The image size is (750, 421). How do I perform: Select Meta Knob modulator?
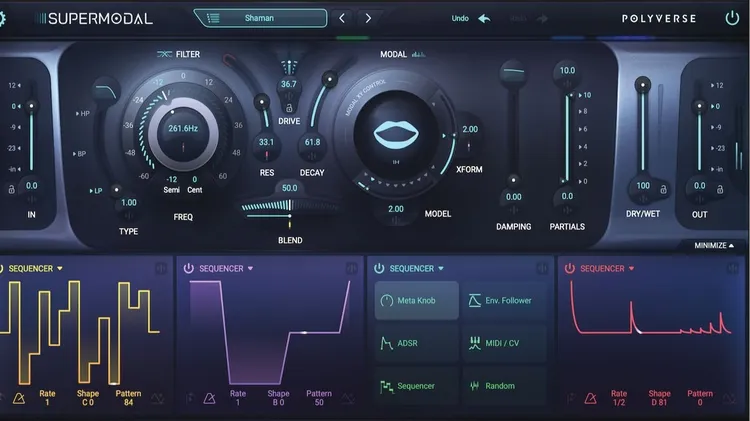[417, 300]
